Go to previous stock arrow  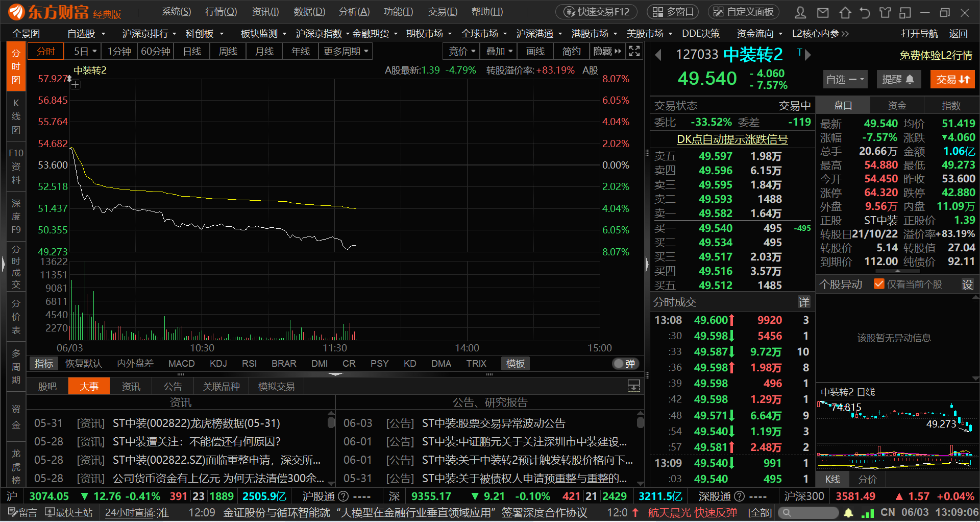(x=658, y=55)
